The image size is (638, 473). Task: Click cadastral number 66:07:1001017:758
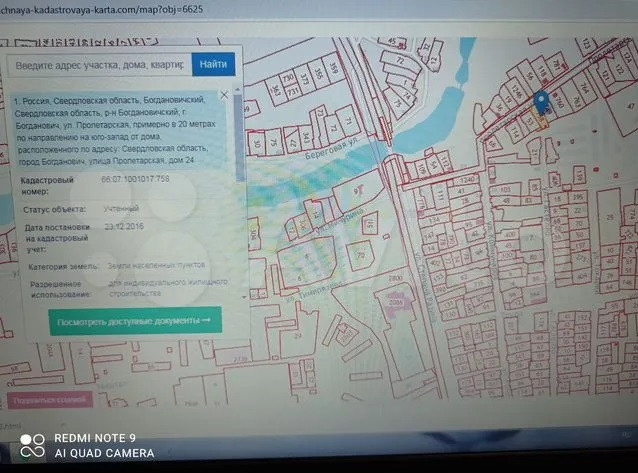coord(135,179)
